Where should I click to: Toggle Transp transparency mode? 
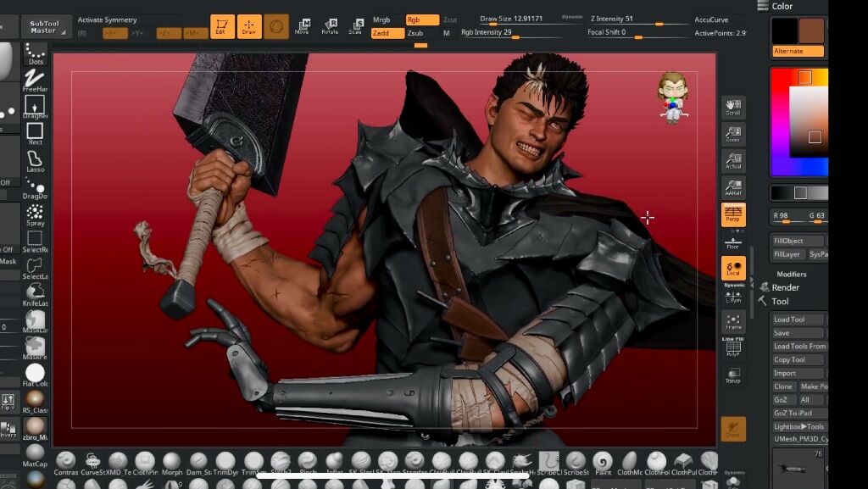733,375
